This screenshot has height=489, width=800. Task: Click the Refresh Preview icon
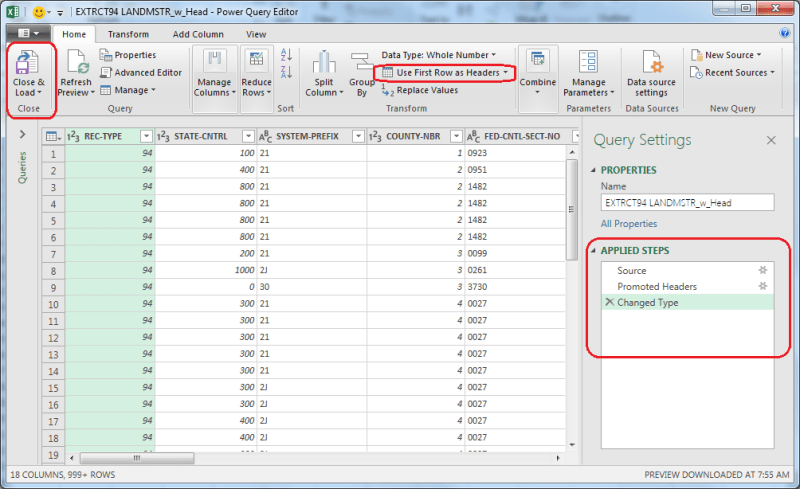(77, 62)
